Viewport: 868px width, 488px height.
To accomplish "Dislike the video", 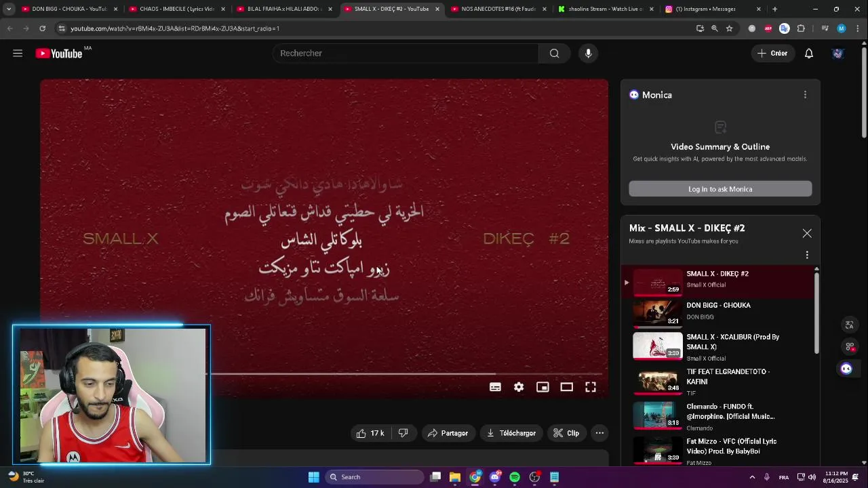I will point(403,433).
